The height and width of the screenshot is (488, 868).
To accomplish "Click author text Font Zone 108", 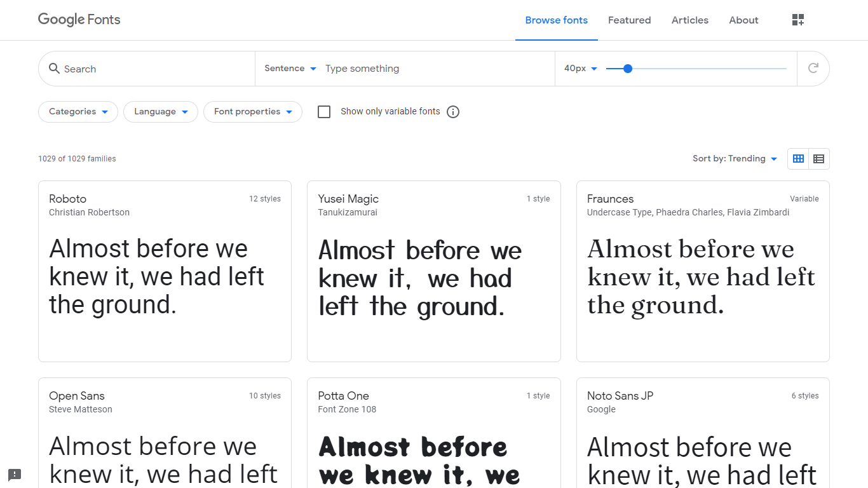I will [x=347, y=409].
